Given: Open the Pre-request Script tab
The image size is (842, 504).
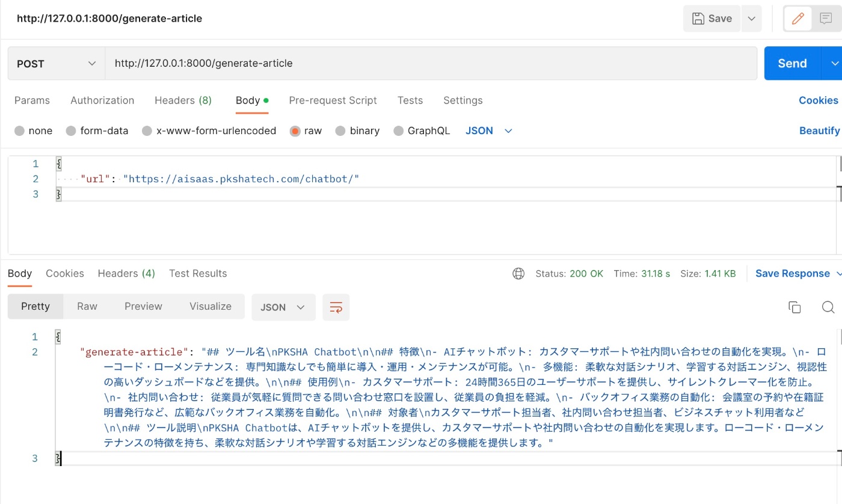Looking at the screenshot, I should 333,100.
